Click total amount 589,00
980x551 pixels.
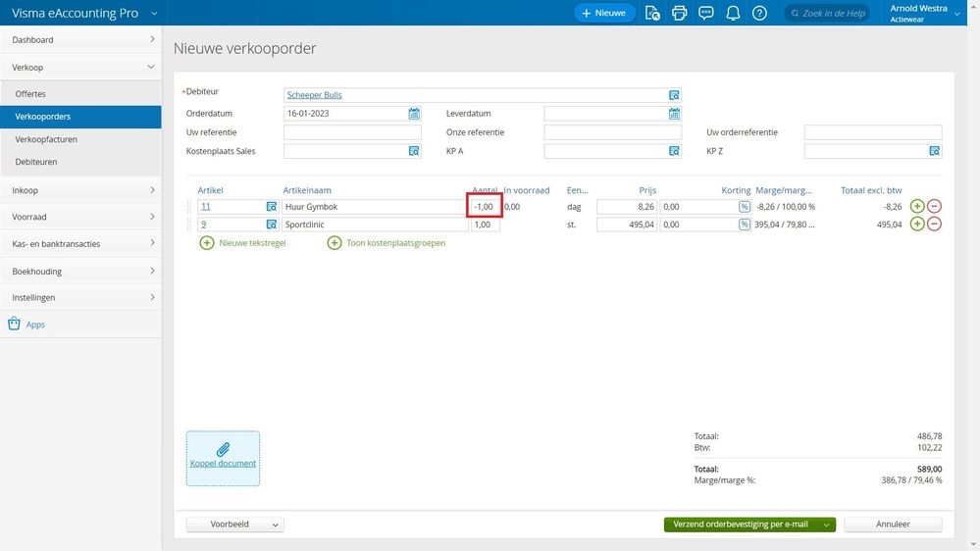pos(929,470)
